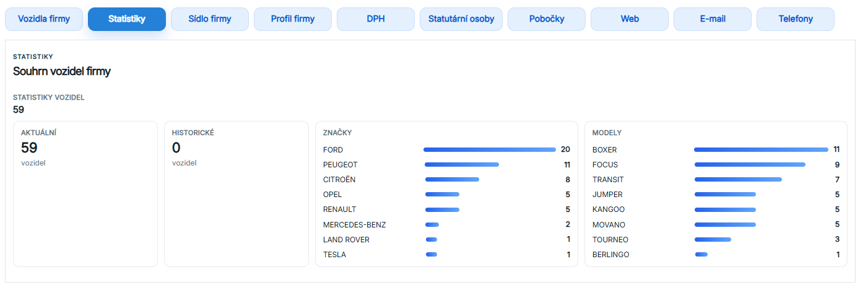The image size is (868, 308).
Task: Open the Statutární osoby tab
Action: coord(461,19)
